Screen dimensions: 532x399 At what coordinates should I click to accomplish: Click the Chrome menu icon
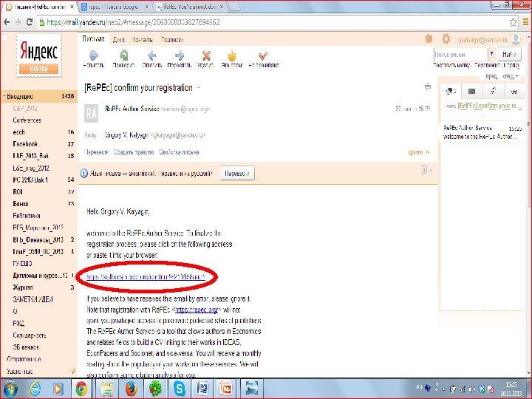tap(525, 22)
